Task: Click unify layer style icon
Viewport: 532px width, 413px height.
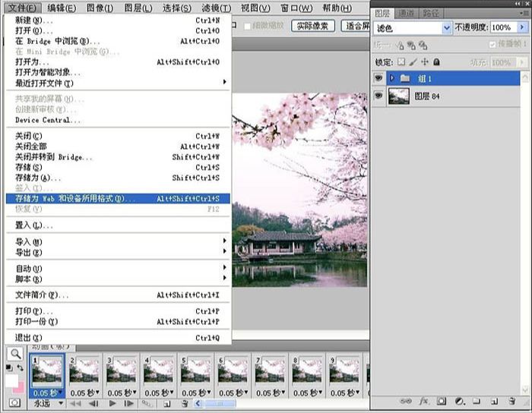Action: 423,46
